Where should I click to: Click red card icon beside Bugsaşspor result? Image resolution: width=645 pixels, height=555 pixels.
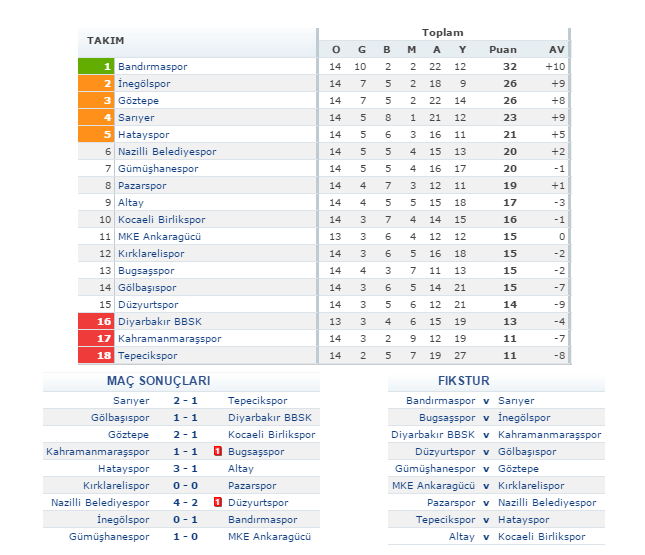coord(218,452)
